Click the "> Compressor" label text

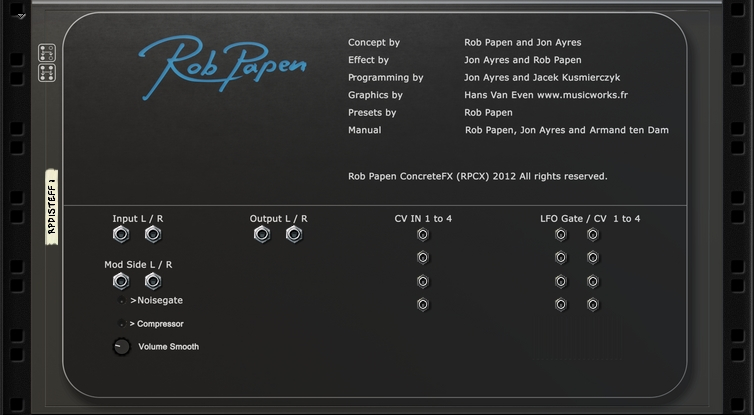click(156, 324)
